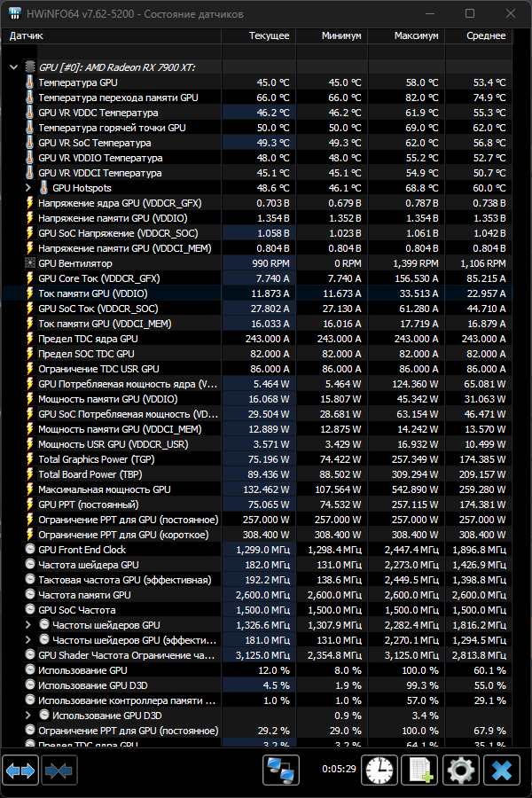
Task: Select the GPU [#0]: AMD Radeon RX 7900 XT row
Action: click(257, 67)
